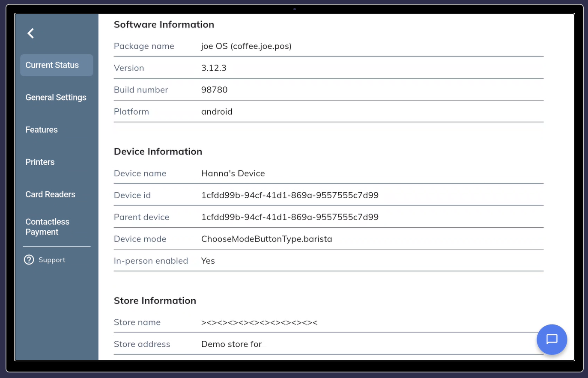
Task: Open the Features section
Action: click(x=42, y=130)
